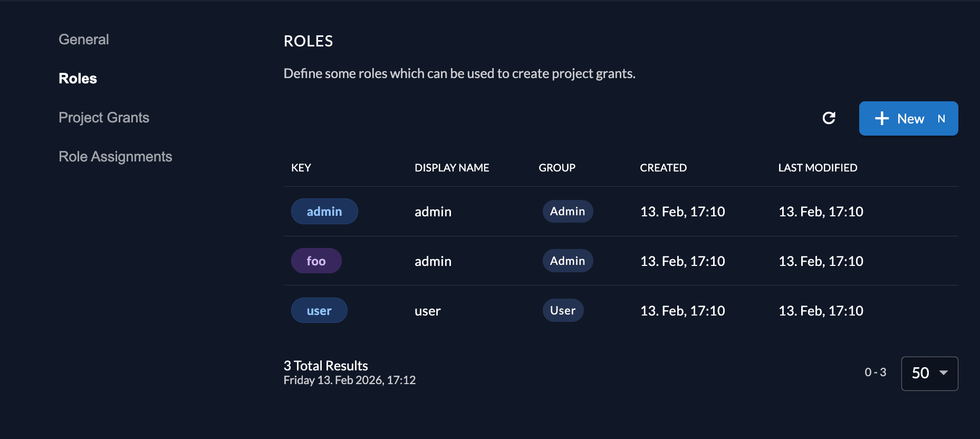Navigate to the General settings page
Viewport: 980px width, 439px height.
pos(84,39)
